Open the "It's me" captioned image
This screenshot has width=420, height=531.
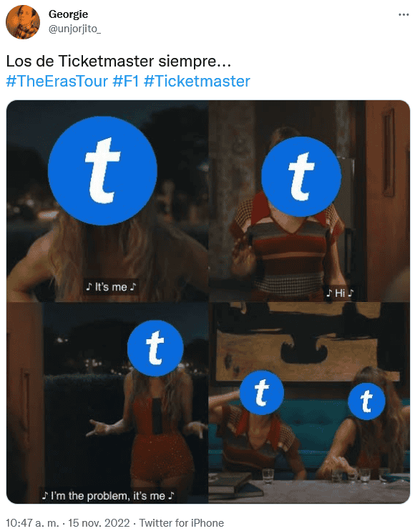click(x=107, y=201)
